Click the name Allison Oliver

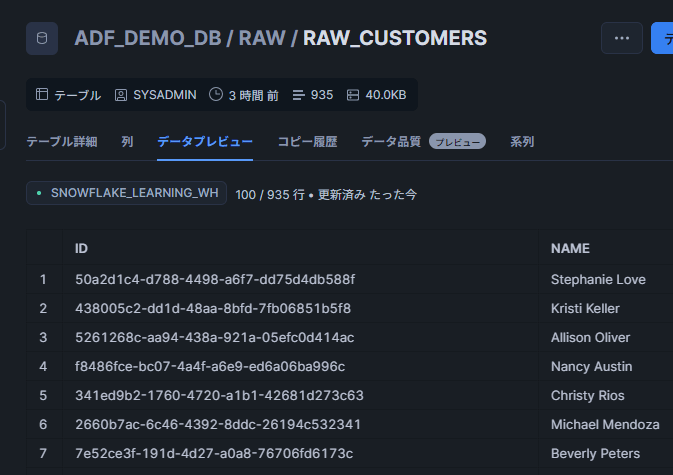[x=590, y=337]
